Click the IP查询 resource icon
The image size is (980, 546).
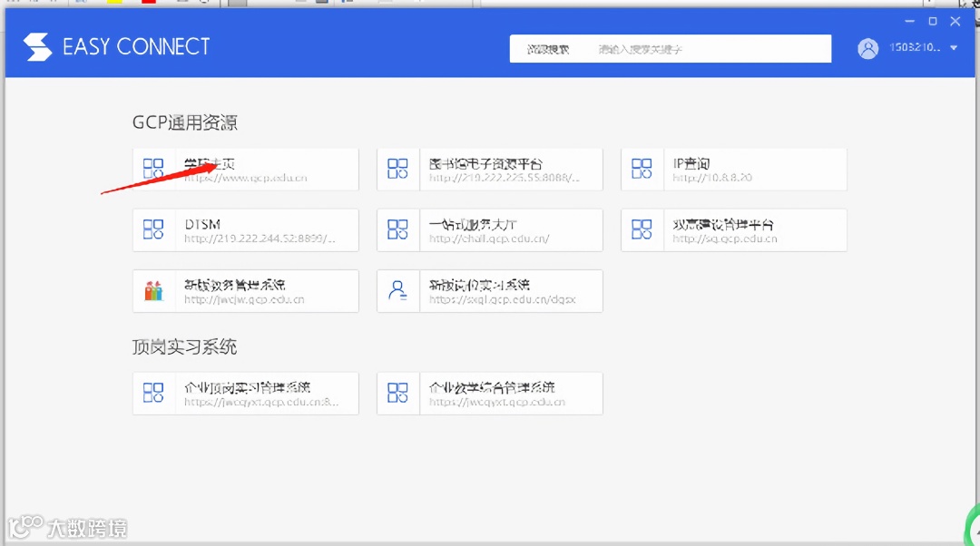coord(642,169)
